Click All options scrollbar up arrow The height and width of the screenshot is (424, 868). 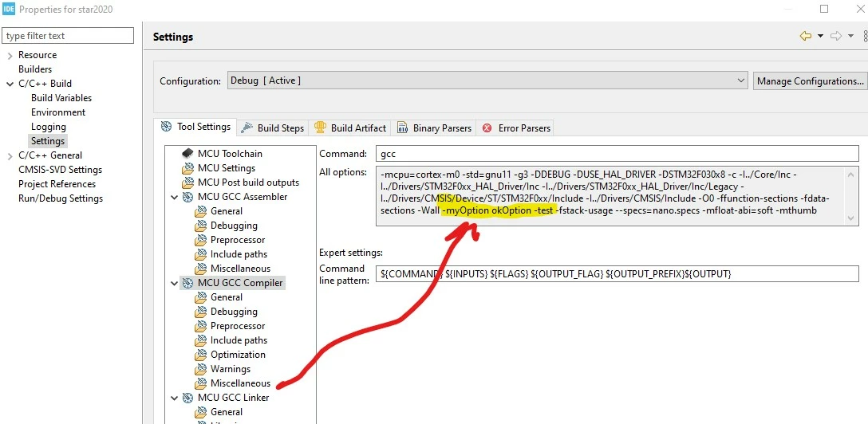coord(851,174)
